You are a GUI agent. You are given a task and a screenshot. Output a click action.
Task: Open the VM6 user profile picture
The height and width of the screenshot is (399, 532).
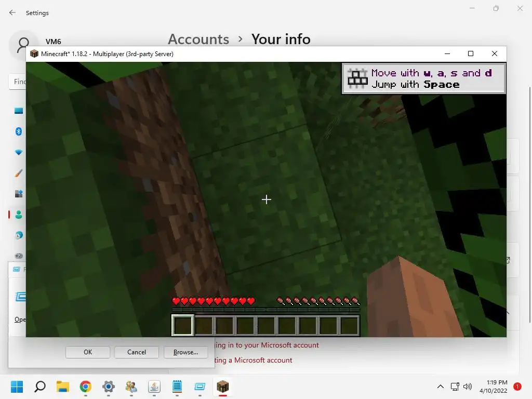tap(23, 44)
